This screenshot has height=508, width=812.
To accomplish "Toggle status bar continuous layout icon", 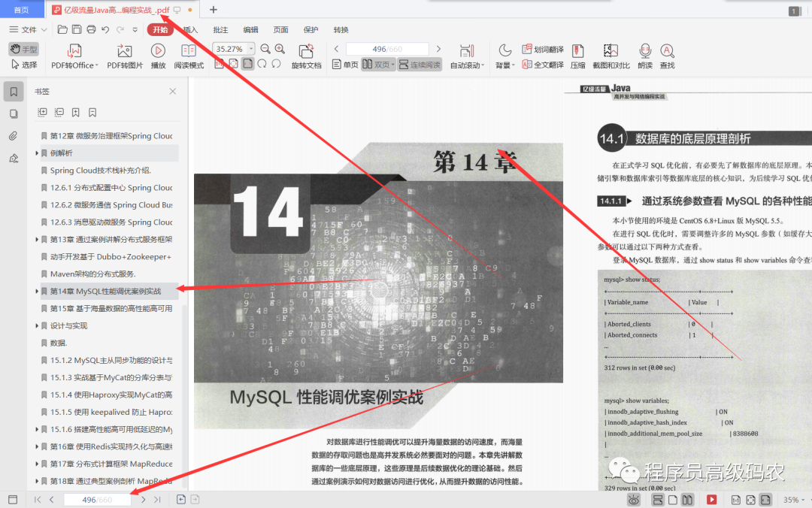I will 658,500.
